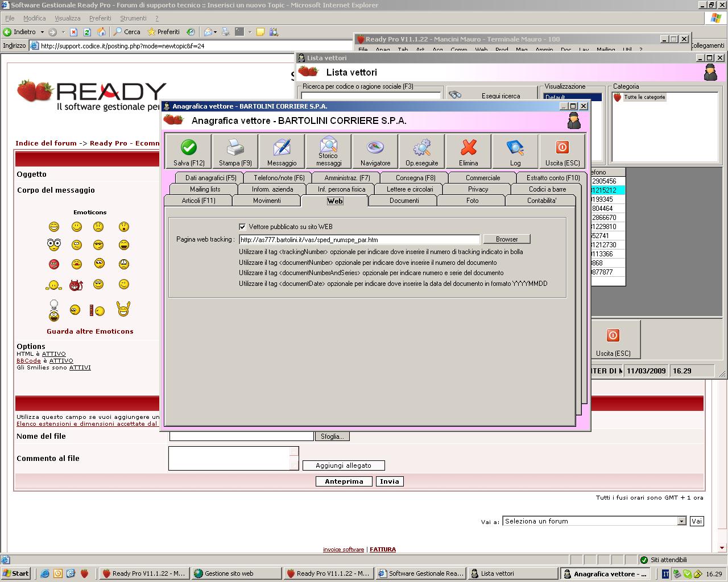Switch to 'Lista vettori' taskbar button
The height and width of the screenshot is (582, 728).
click(513, 573)
